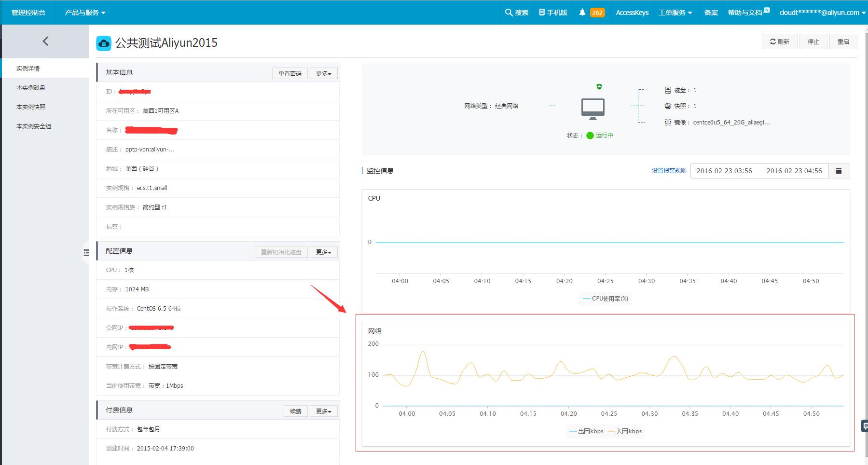Click the blue cloud instance icon
This screenshot has width=868, height=465.
(x=104, y=43)
